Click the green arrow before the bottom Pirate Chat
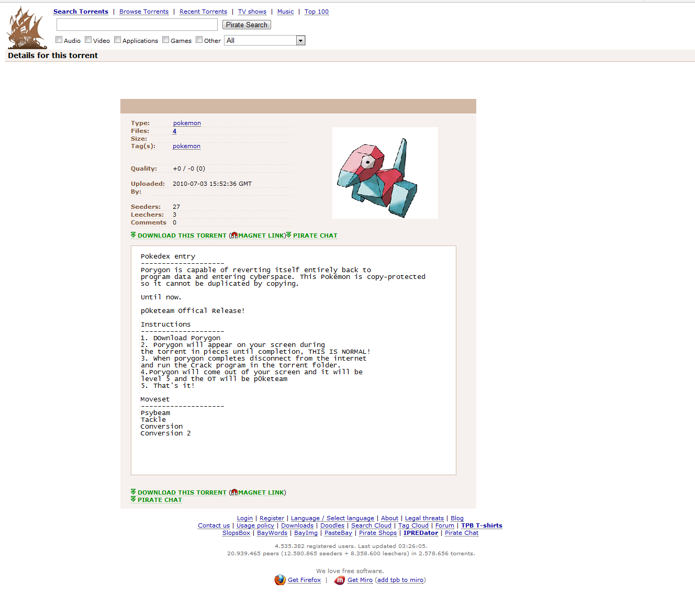Image resolution: width=695 pixels, height=616 pixels. tap(133, 499)
